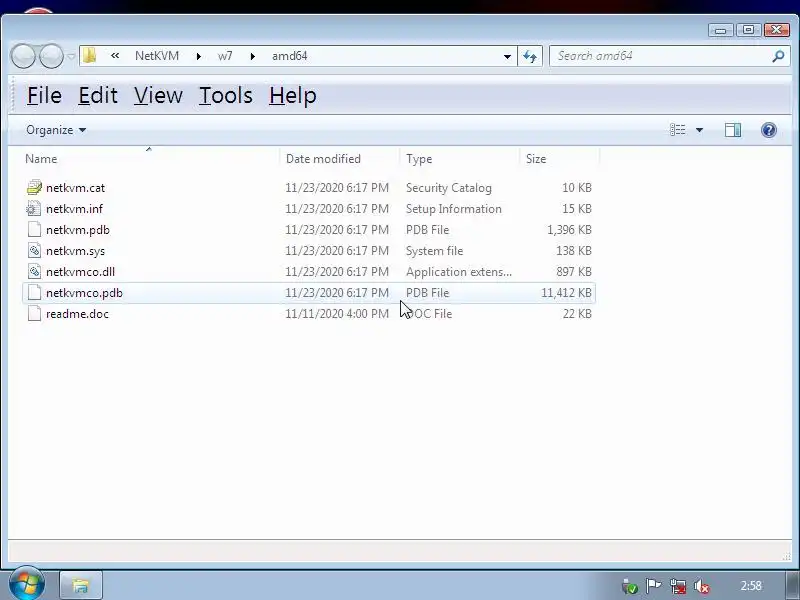Open the File menu
This screenshot has width=800, height=600.
point(44,95)
